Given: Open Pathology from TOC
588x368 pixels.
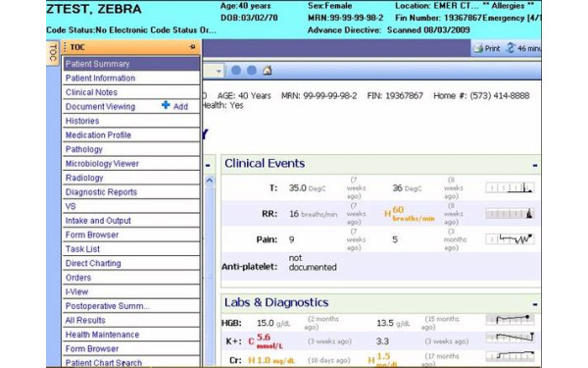Looking at the screenshot, I should point(131,149).
